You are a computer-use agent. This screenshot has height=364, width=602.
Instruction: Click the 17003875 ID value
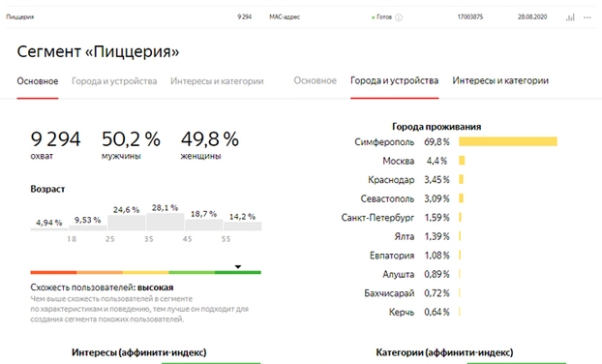470,16
